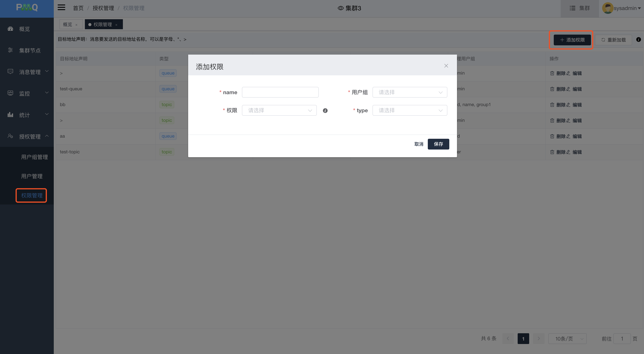Focus the name input field
This screenshot has height=354, width=644.
280,92
